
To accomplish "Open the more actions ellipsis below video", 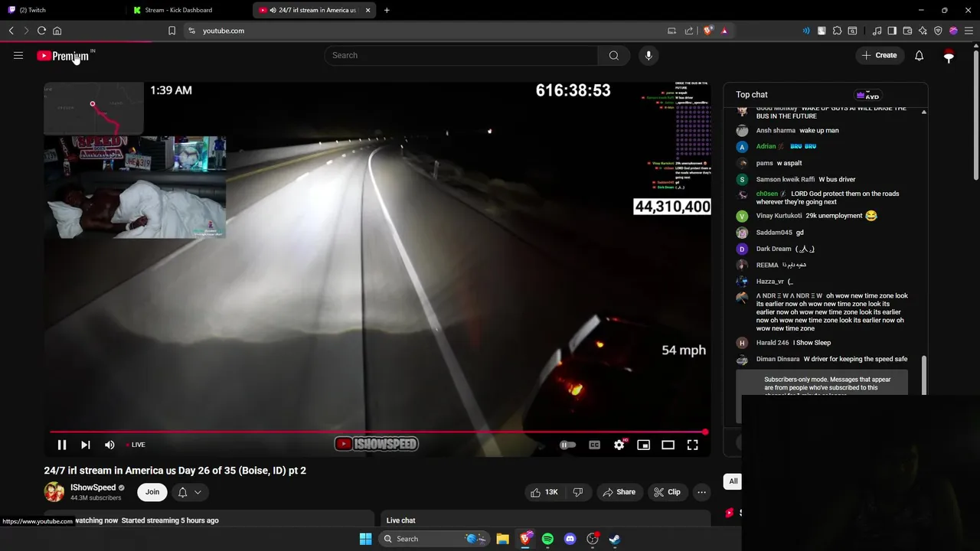I will (701, 492).
